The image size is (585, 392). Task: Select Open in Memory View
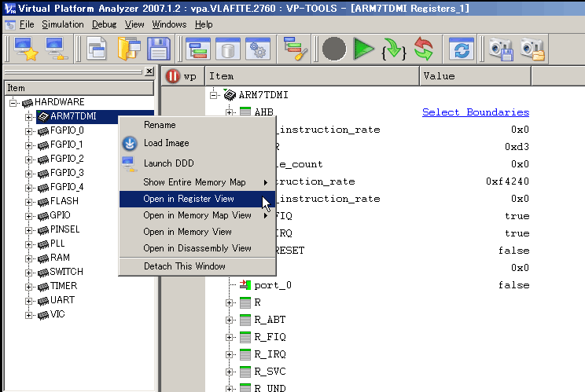point(197,232)
